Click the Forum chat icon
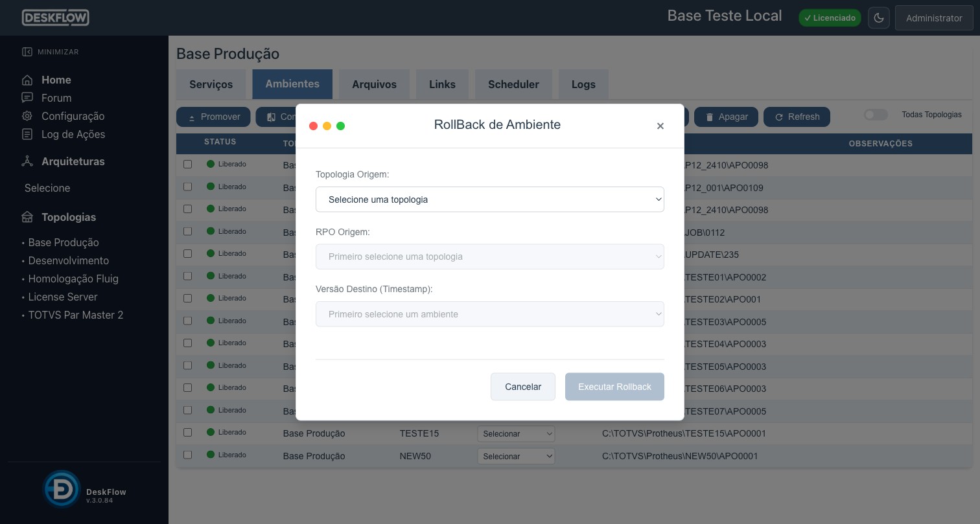 tap(27, 98)
